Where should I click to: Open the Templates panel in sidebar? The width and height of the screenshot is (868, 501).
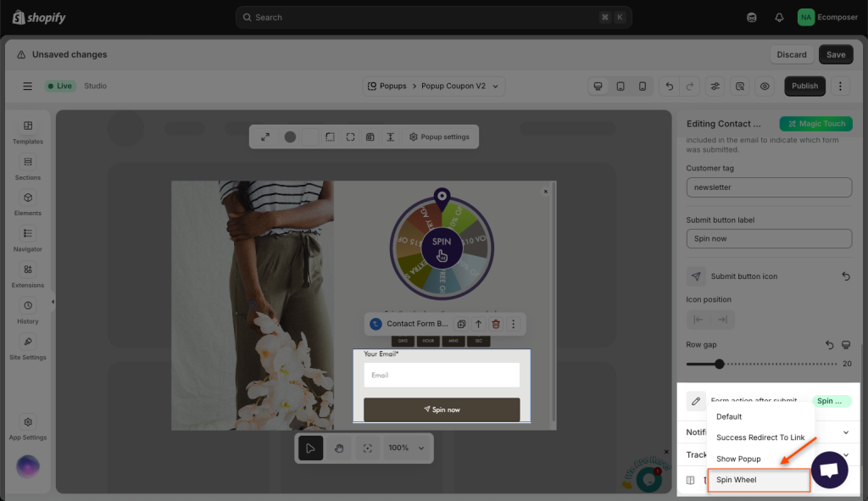[28, 131]
